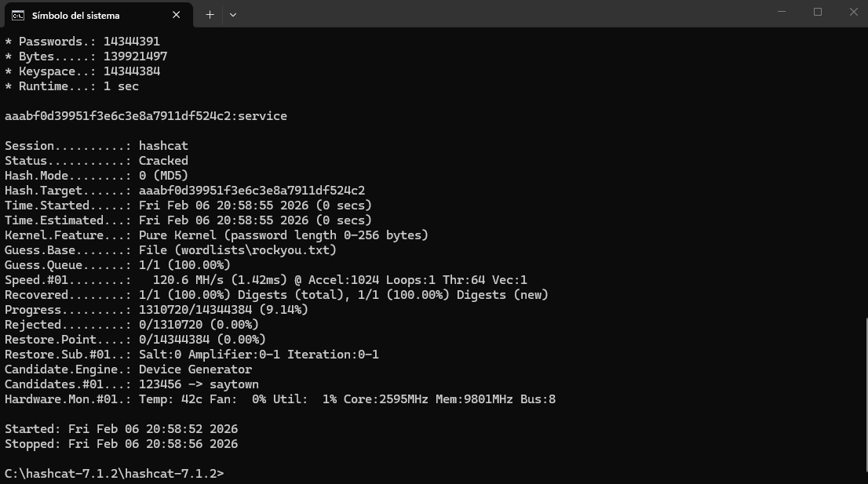
Task: Expand the new tab profile dropdown
Action: pyautogui.click(x=233, y=14)
